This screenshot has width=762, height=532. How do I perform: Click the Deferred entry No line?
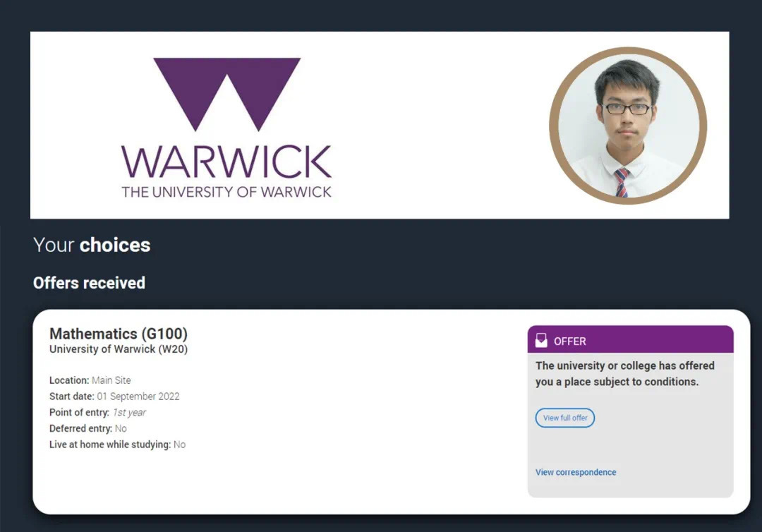click(88, 428)
